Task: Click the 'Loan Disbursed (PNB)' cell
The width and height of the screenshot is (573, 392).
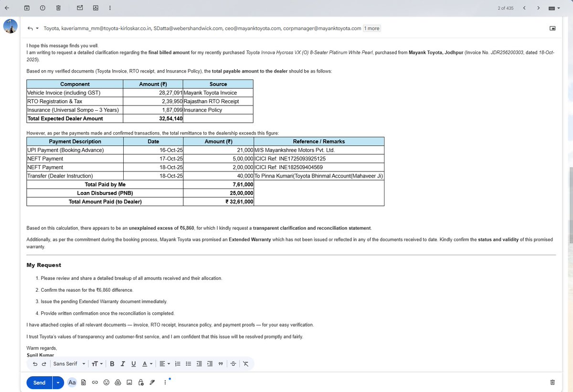Action: click(x=105, y=193)
